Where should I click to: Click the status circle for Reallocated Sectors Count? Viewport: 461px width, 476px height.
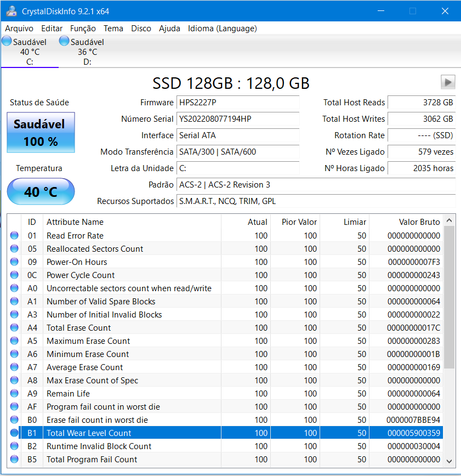click(x=14, y=248)
